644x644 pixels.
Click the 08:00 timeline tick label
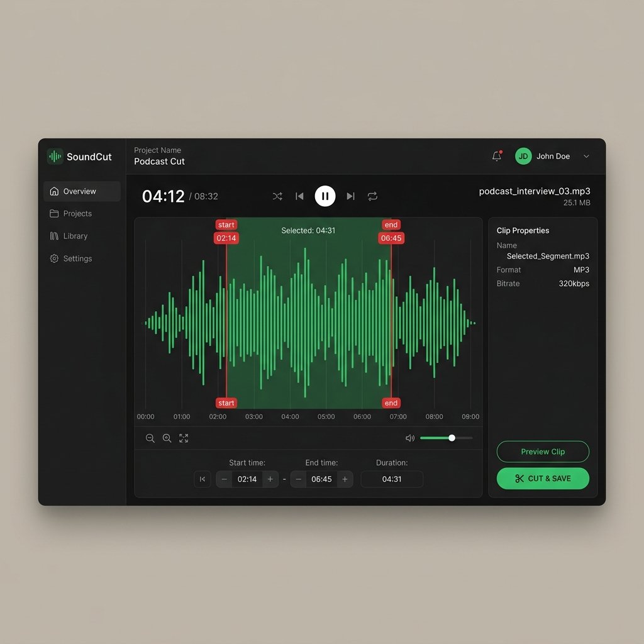tap(434, 416)
